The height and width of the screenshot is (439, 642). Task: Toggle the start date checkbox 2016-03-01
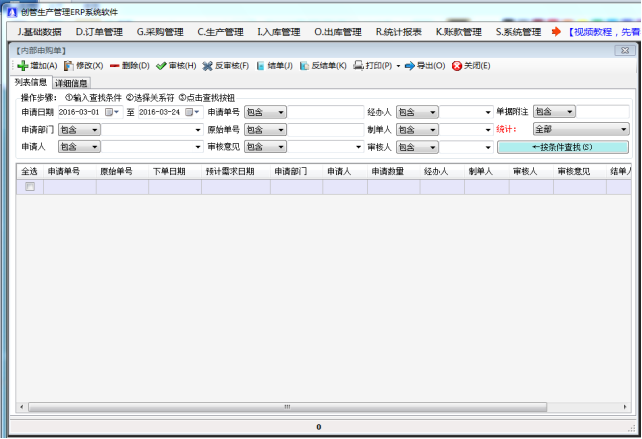pos(109,112)
